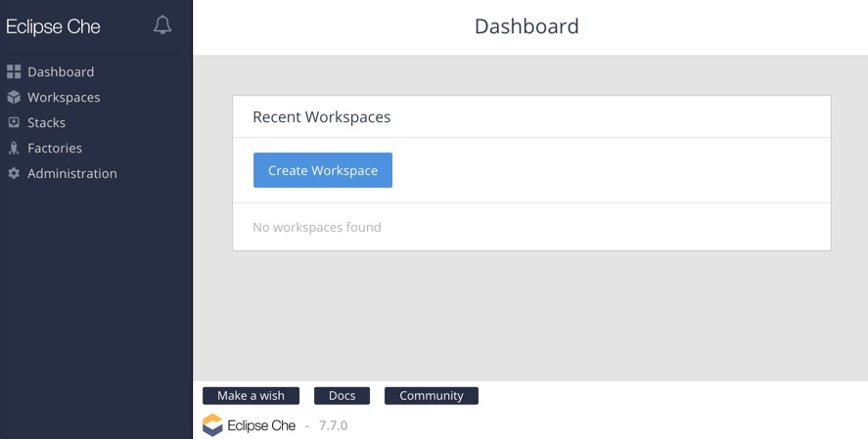Viewport: 868px width, 439px height.
Task: Go to Workspaces in the sidebar
Action: [64, 98]
